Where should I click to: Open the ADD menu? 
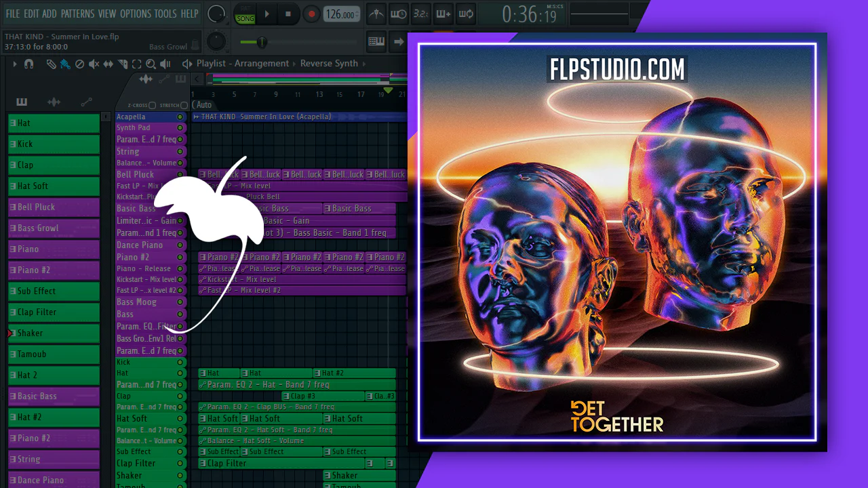tap(50, 14)
